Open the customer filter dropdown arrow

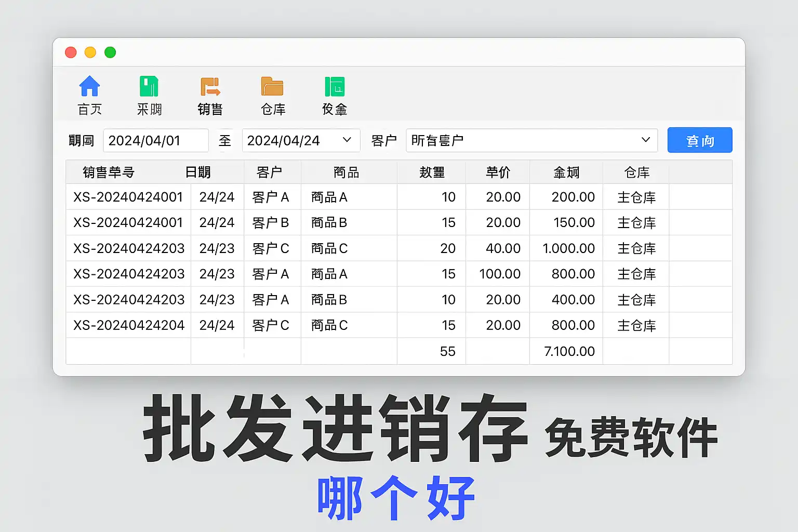[x=645, y=140]
